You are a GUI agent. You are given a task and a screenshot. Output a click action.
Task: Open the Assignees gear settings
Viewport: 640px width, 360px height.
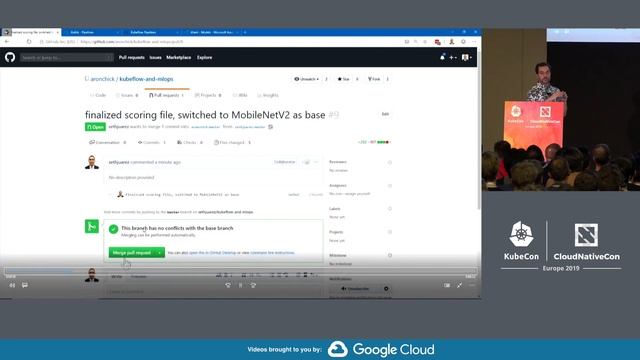[390, 186]
